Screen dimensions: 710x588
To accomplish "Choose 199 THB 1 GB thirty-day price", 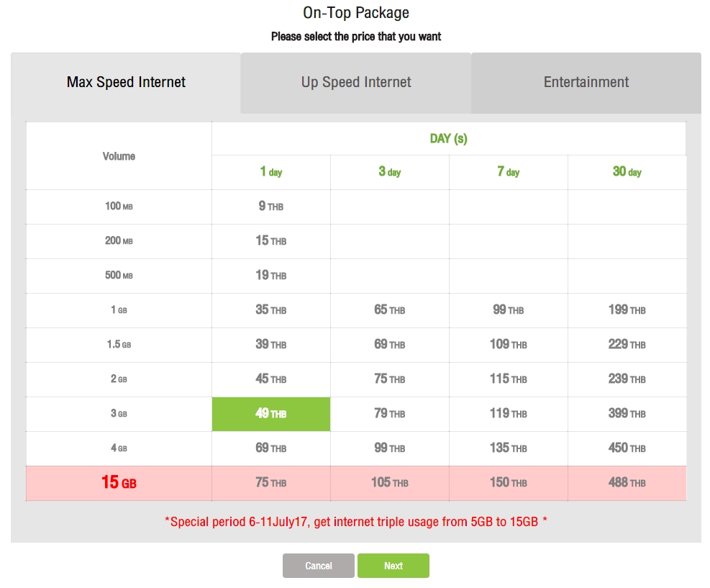I will (627, 310).
